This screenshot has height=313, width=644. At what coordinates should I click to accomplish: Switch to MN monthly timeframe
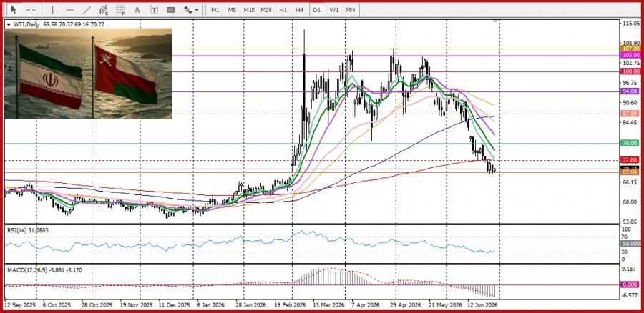351,10
